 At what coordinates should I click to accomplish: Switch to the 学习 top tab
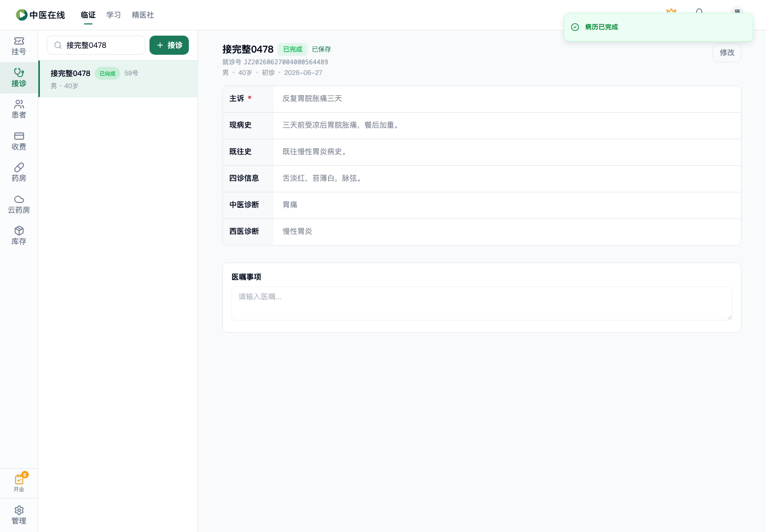click(114, 15)
